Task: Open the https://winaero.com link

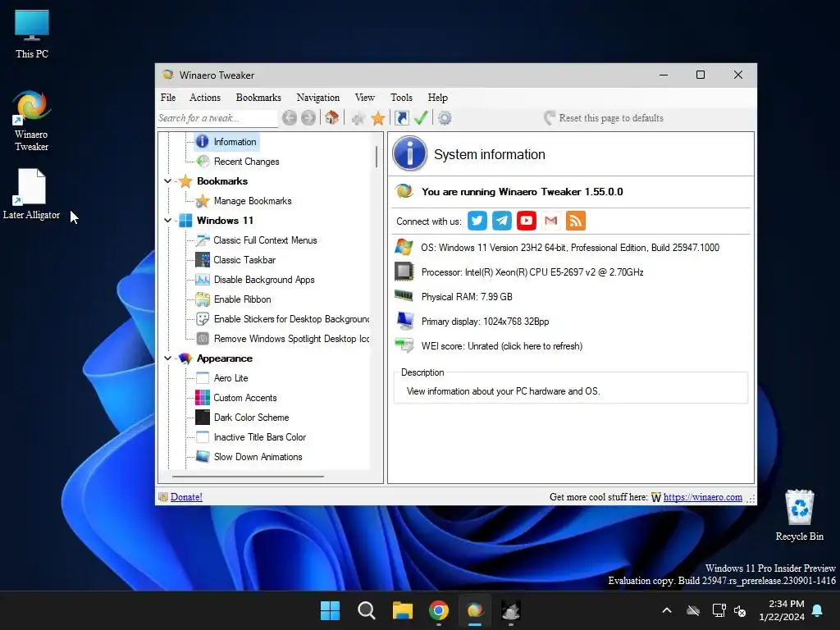Action: (703, 497)
